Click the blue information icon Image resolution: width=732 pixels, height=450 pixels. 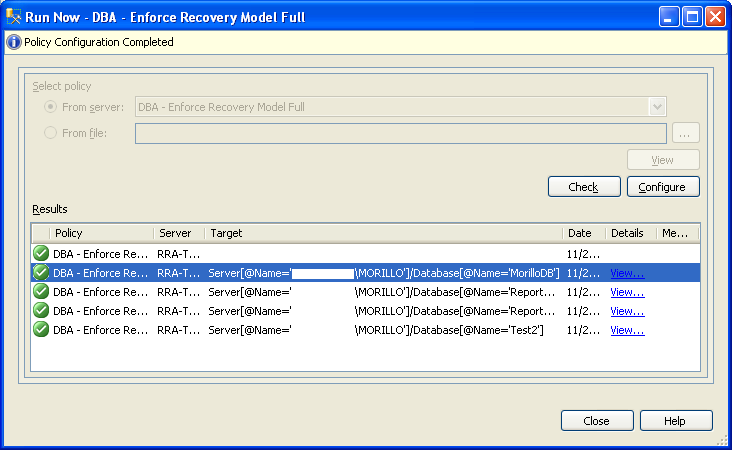(14, 42)
